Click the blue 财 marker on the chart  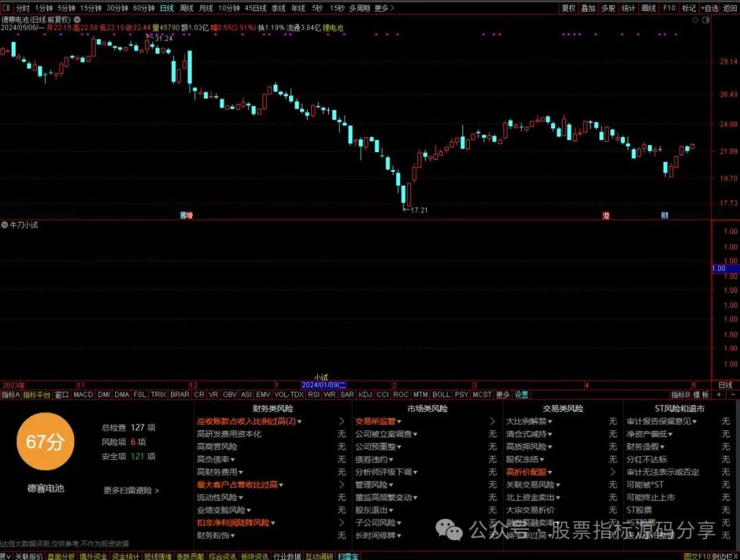point(665,215)
